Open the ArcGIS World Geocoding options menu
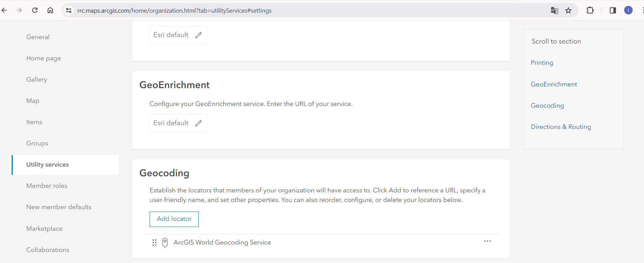This screenshot has height=263, width=644. 487,241
